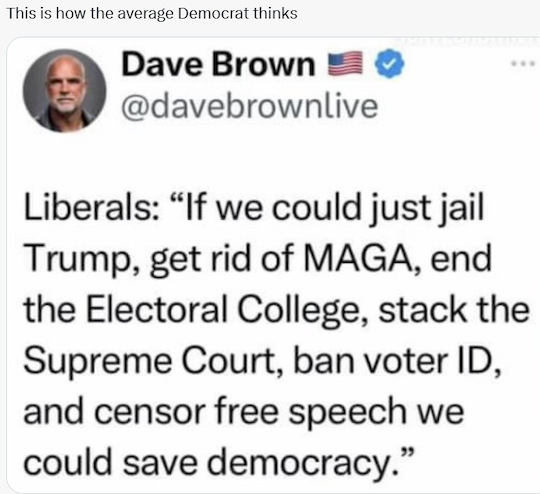This screenshot has width=540, height=494.
Task: Click Dave Brown's profile picture
Action: (x=64, y=91)
